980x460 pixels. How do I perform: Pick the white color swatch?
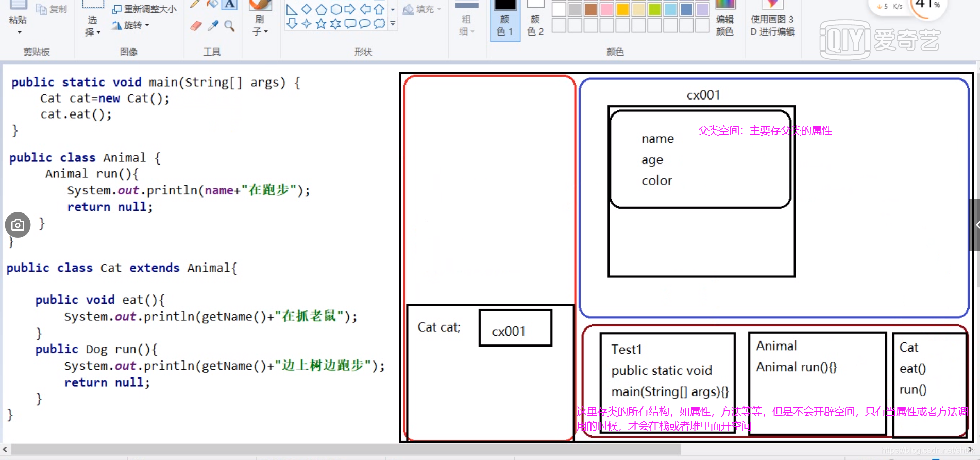(559, 9)
